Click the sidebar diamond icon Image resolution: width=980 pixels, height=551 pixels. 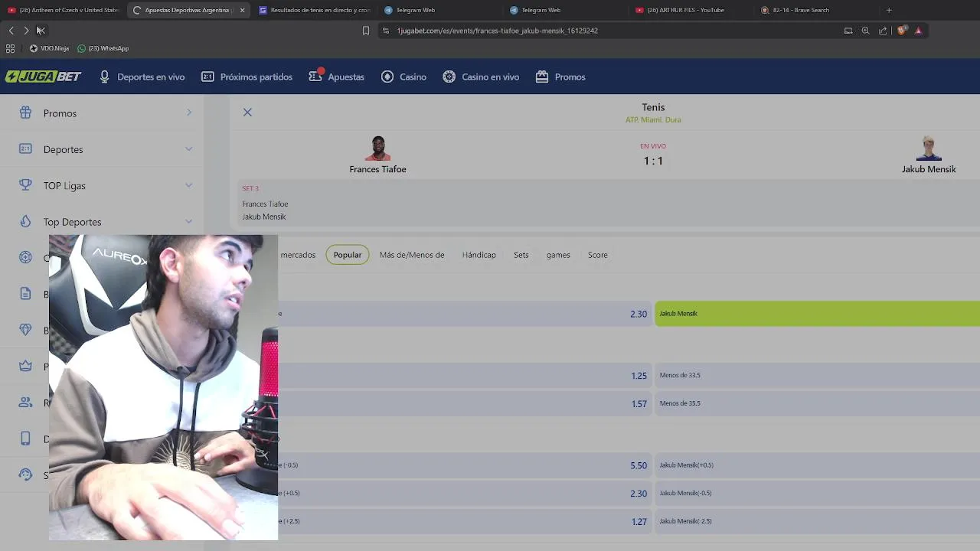click(25, 330)
